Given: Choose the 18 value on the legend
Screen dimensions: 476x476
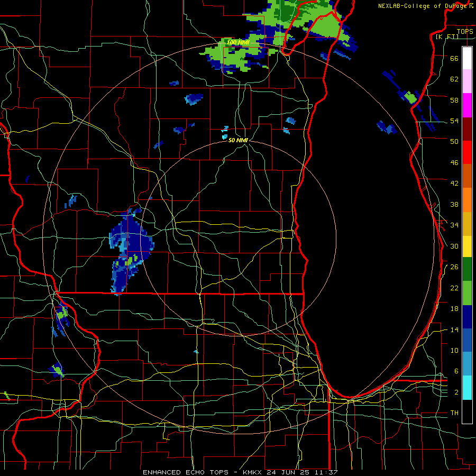Looking at the screenshot, I should [x=454, y=309].
